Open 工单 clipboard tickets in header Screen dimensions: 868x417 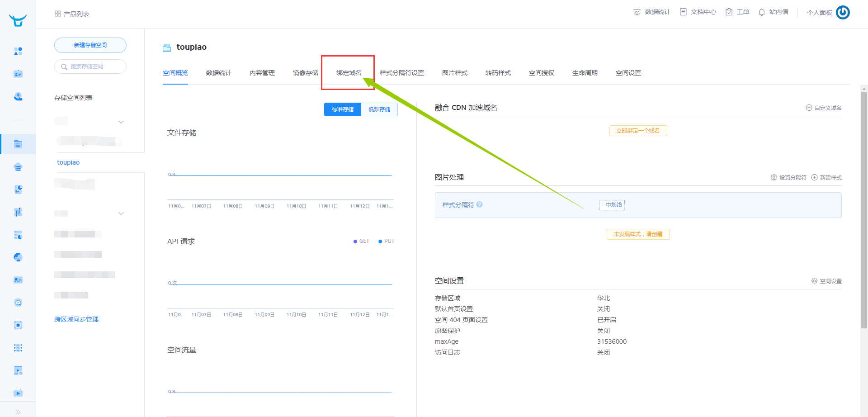click(737, 12)
